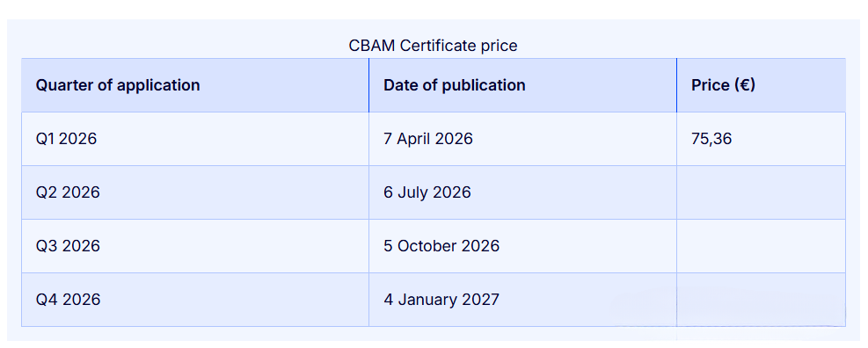Click the Q1 2026 quarter cell
The width and height of the screenshot is (868, 348).
click(195, 139)
